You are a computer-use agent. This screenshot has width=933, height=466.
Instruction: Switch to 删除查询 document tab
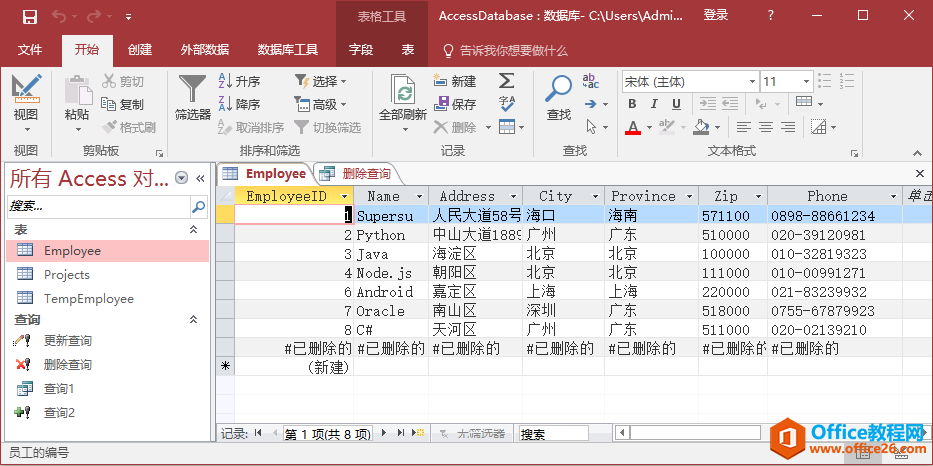click(357, 174)
